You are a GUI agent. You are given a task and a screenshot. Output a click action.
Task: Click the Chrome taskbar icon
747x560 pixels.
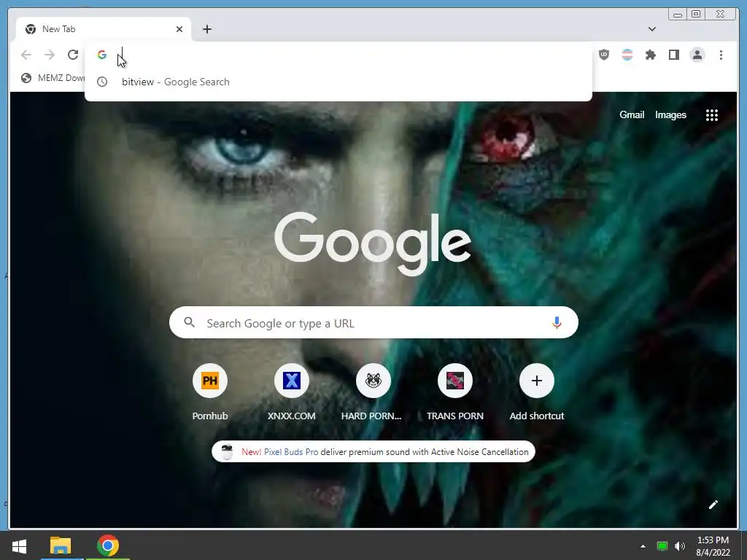point(108,545)
